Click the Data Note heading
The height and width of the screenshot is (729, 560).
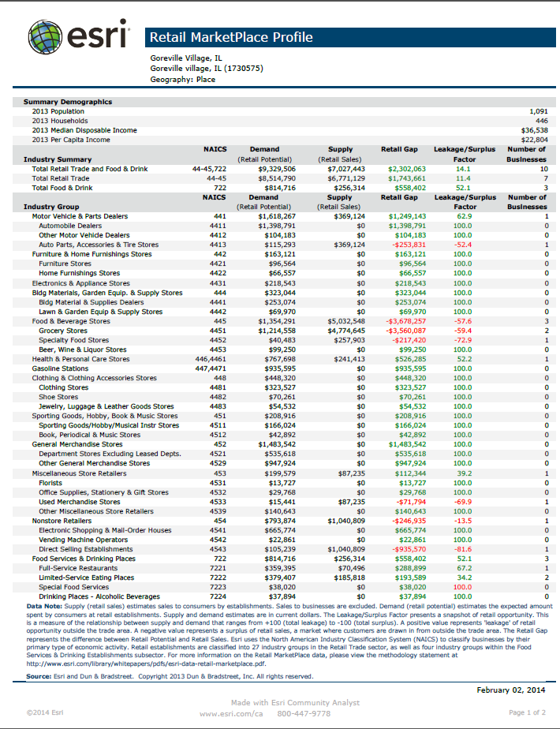point(44,606)
